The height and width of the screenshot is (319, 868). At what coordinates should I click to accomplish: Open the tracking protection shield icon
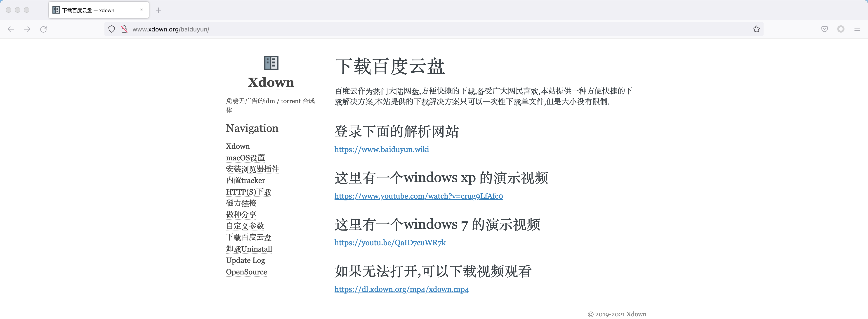pyautogui.click(x=112, y=29)
